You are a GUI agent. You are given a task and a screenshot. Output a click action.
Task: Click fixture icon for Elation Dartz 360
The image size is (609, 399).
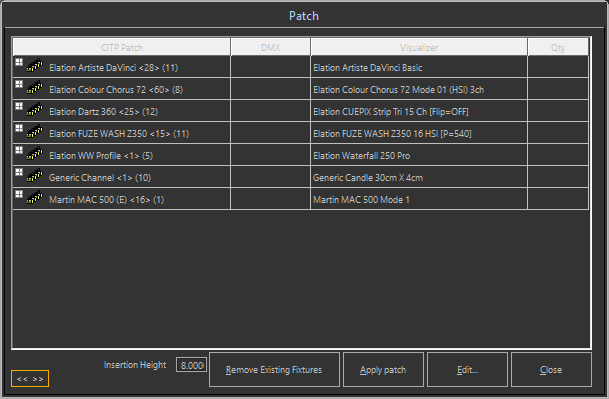(x=35, y=110)
